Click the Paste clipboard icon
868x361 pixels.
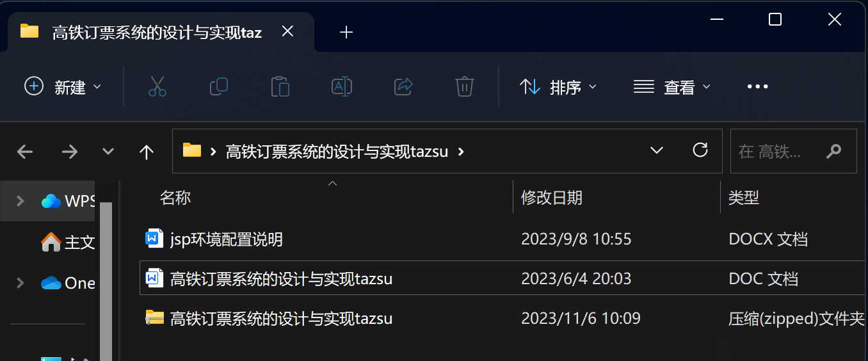[x=280, y=86]
